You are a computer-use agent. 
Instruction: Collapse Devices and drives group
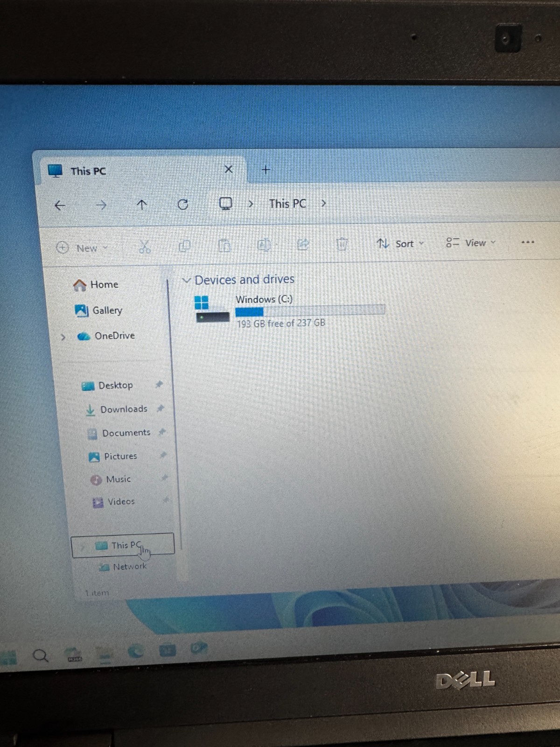186,280
